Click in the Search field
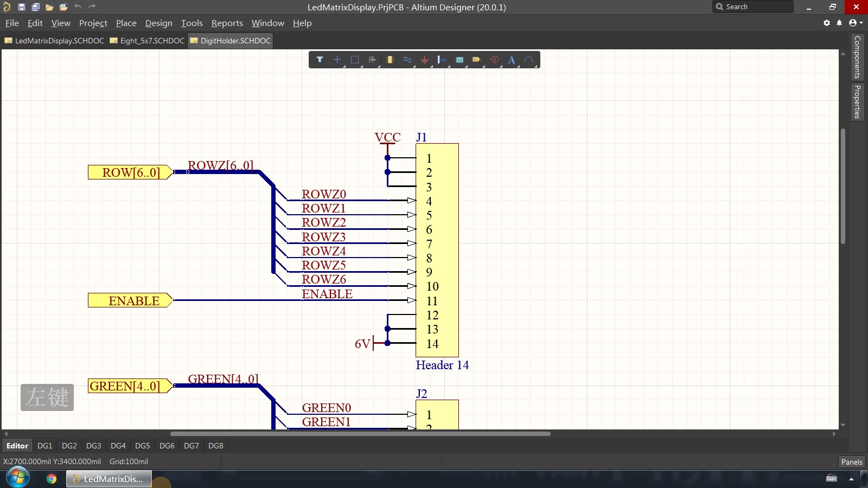 (753, 7)
